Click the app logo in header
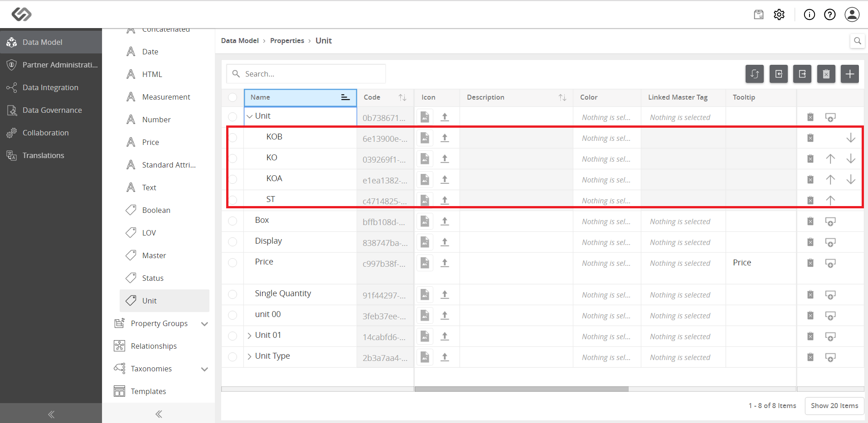Viewport: 868px width, 423px height. click(x=21, y=14)
